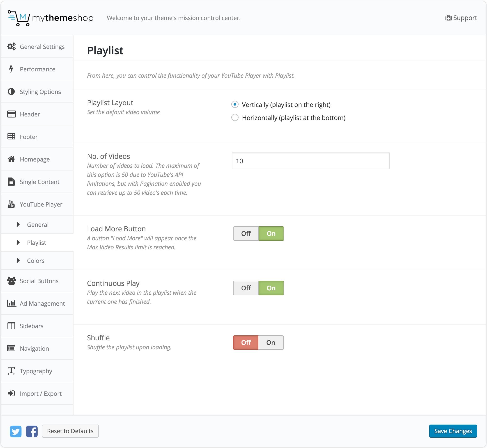Disable Continuous Play with Off
Image resolution: width=487 pixels, height=448 pixels.
point(246,288)
